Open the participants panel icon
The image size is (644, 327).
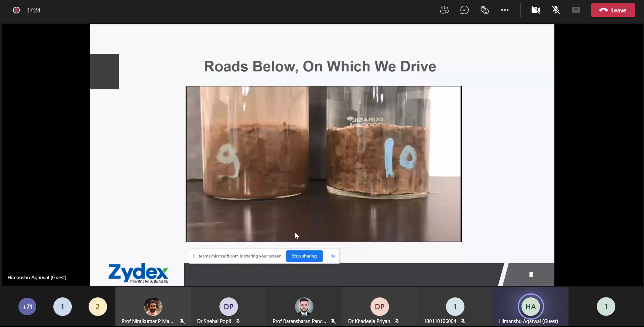[444, 10]
